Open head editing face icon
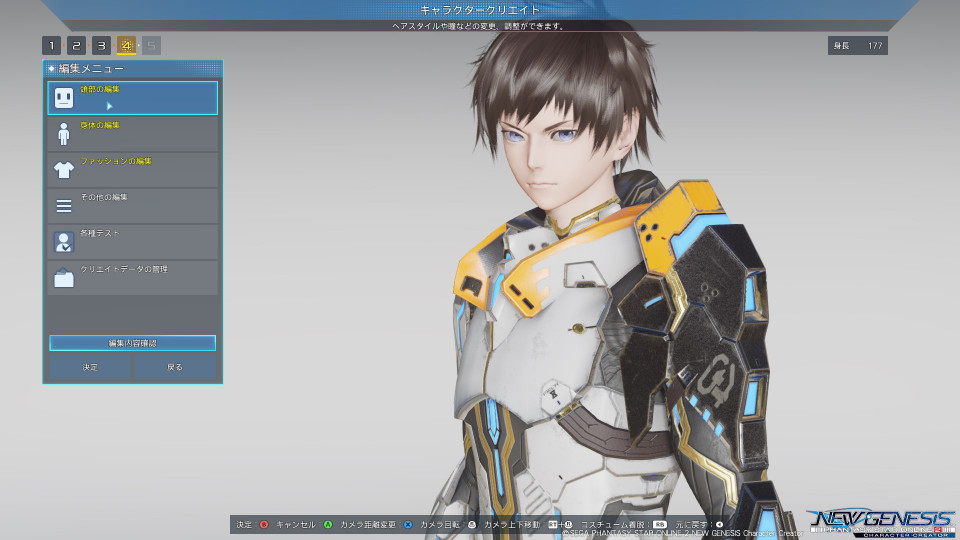 pyautogui.click(x=64, y=98)
